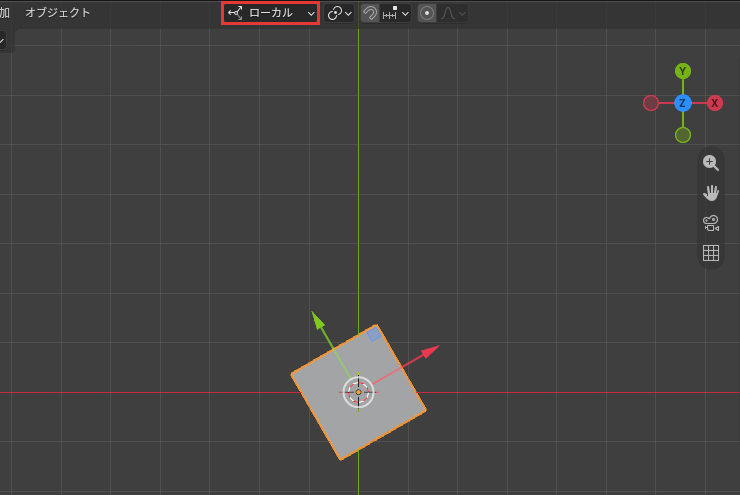740x495 pixels.
Task: Click the green Y axis gizmo ball
Action: tap(682, 71)
